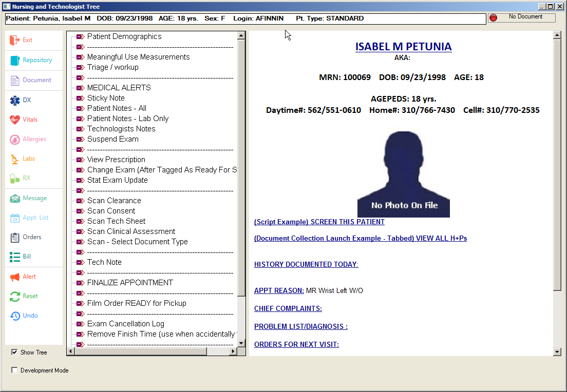Expand the MEDICAL ALERTS tree node
Image resolution: width=567 pixels, height=392 pixels.
coord(79,88)
